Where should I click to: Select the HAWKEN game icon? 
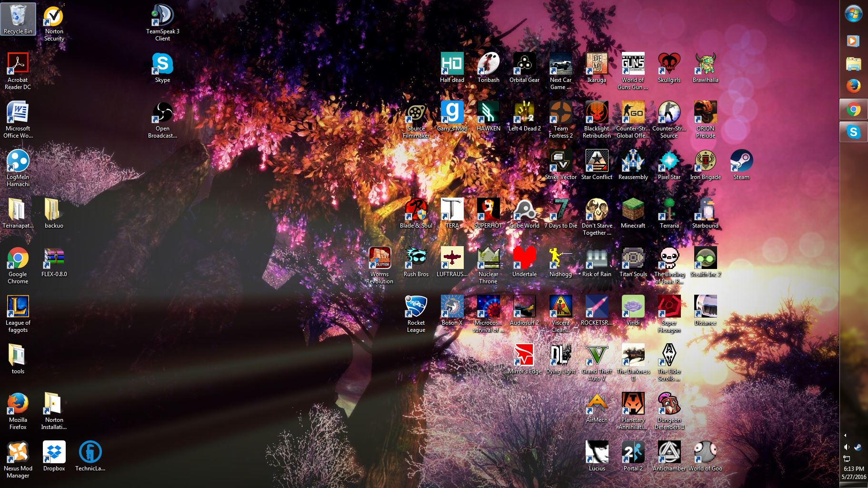coord(488,116)
